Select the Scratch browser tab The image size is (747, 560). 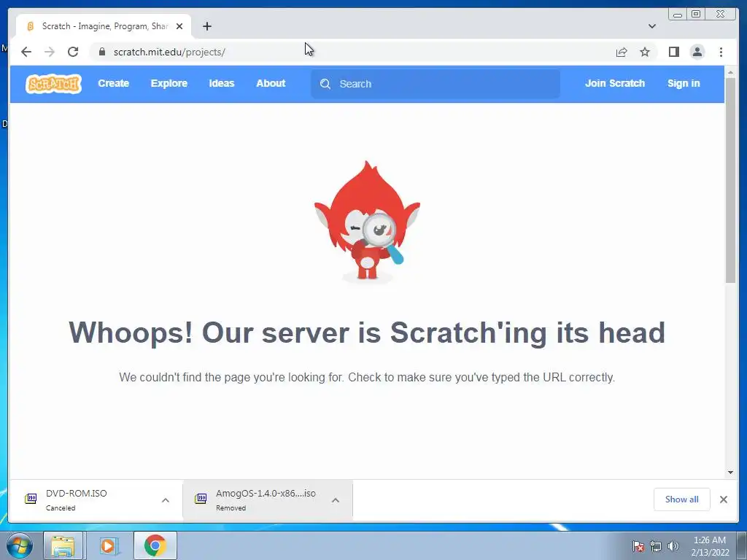pos(104,26)
